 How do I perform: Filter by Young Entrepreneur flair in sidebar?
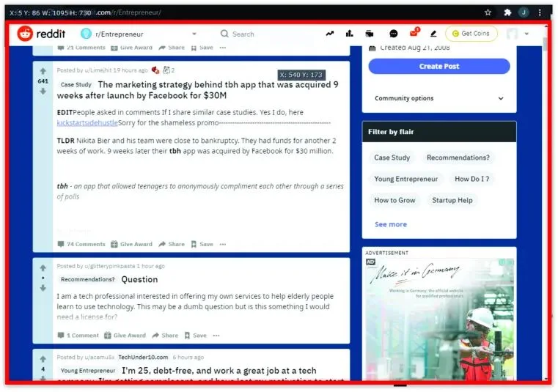coord(405,179)
